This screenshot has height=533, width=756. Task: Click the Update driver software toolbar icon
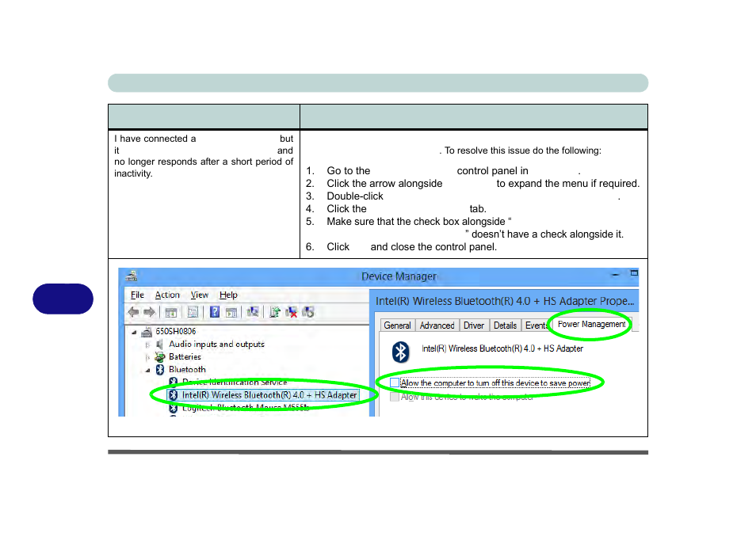pos(275,312)
